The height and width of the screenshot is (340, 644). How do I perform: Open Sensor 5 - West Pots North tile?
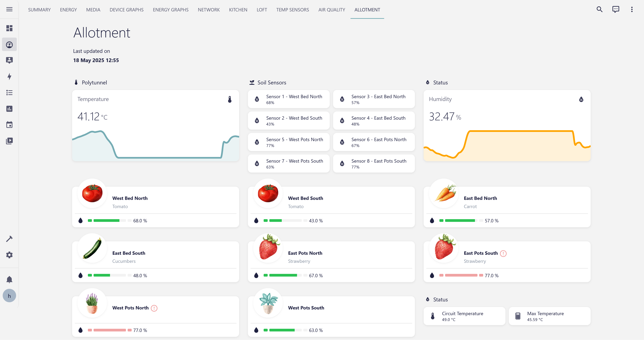coord(288,142)
